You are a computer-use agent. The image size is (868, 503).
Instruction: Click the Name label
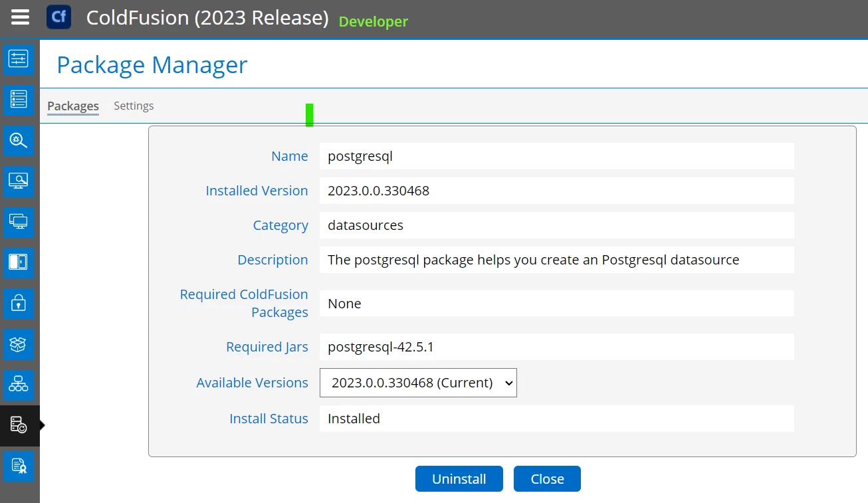(290, 156)
